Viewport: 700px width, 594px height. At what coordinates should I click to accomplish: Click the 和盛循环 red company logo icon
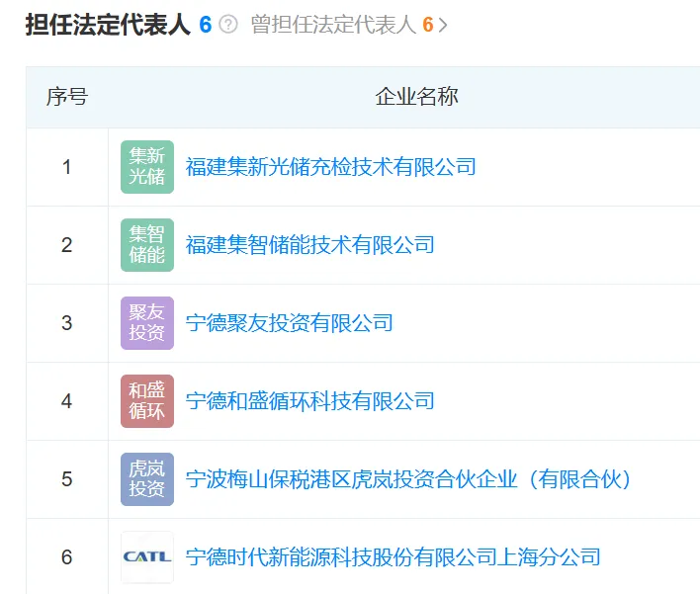147,401
